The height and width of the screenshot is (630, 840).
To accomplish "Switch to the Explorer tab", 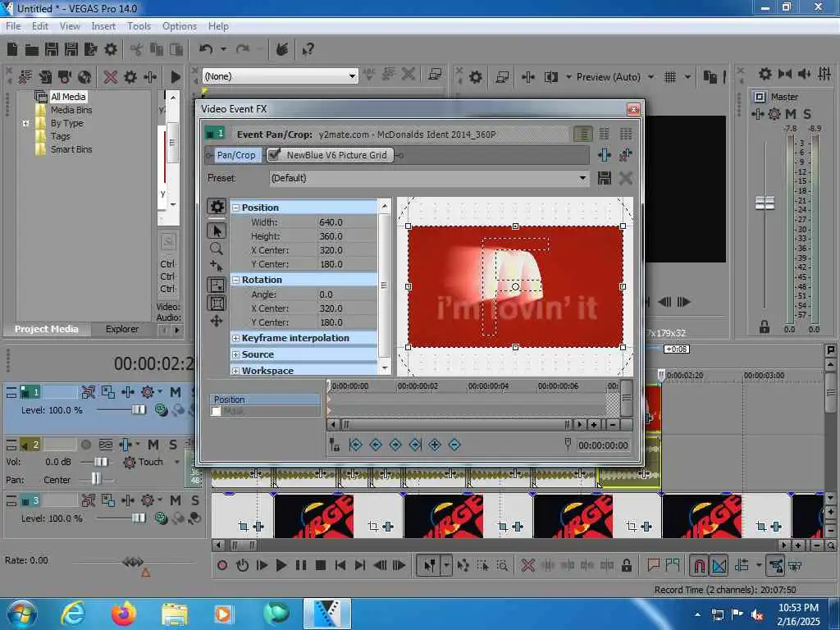I will coord(121,329).
